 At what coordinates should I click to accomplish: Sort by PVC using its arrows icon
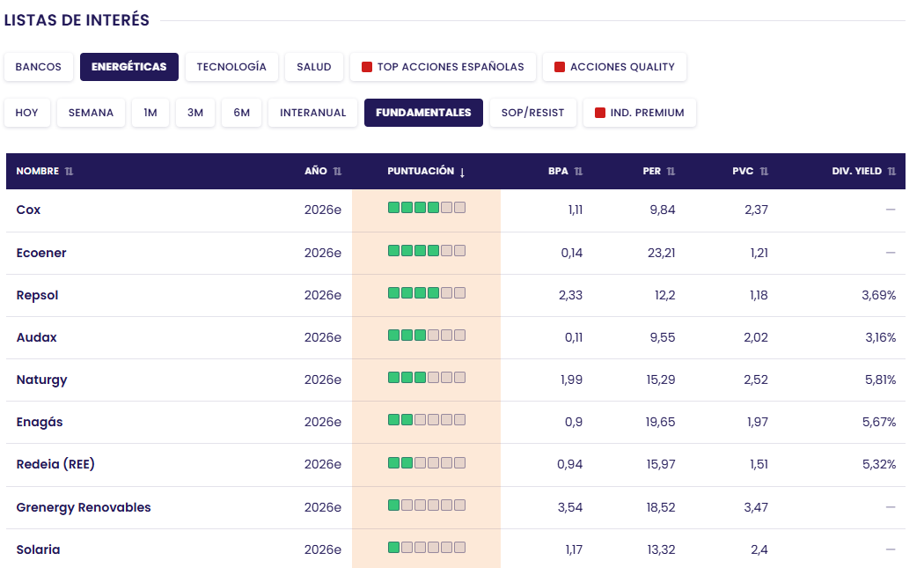coord(764,171)
